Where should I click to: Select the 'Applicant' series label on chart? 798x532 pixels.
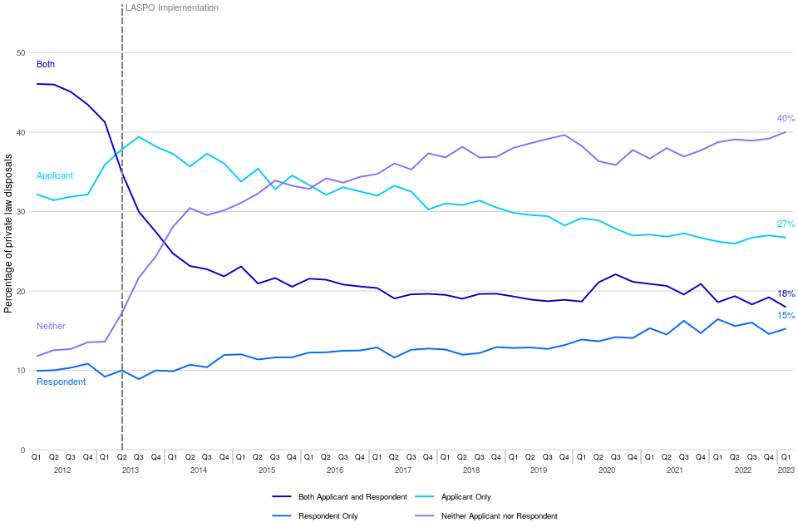click(55, 176)
